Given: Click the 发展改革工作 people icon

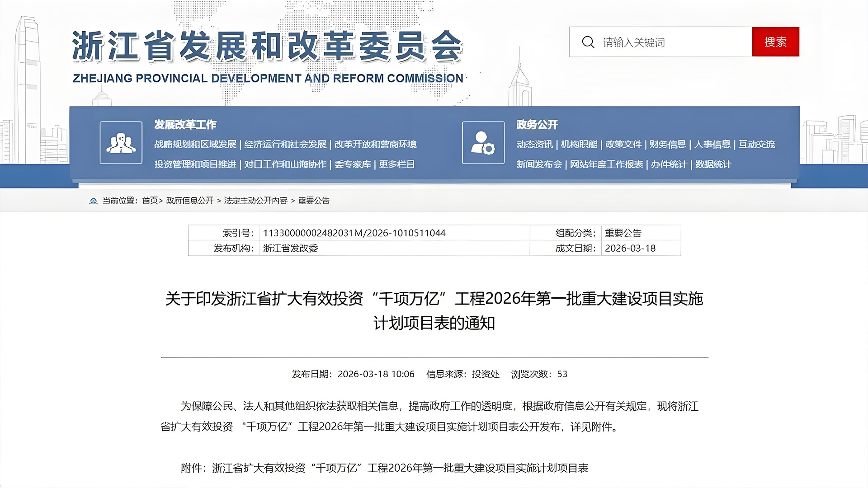Looking at the screenshot, I should point(121,143).
